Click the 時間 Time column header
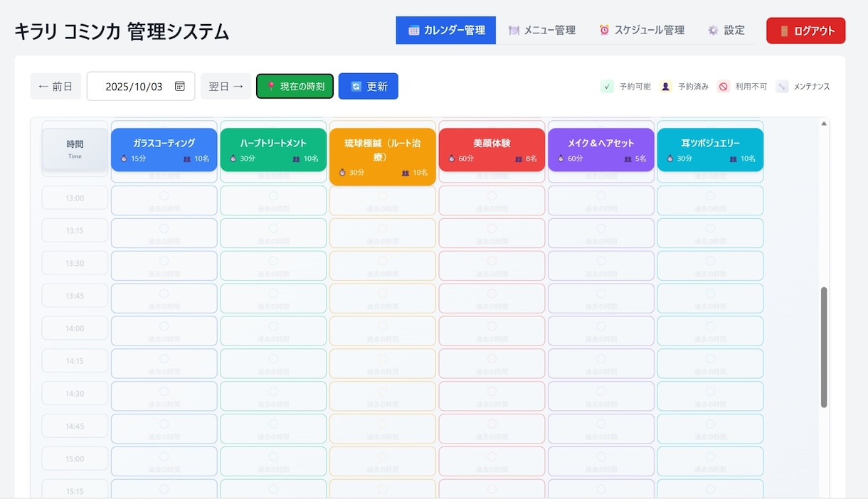The image size is (868, 499). point(75,149)
